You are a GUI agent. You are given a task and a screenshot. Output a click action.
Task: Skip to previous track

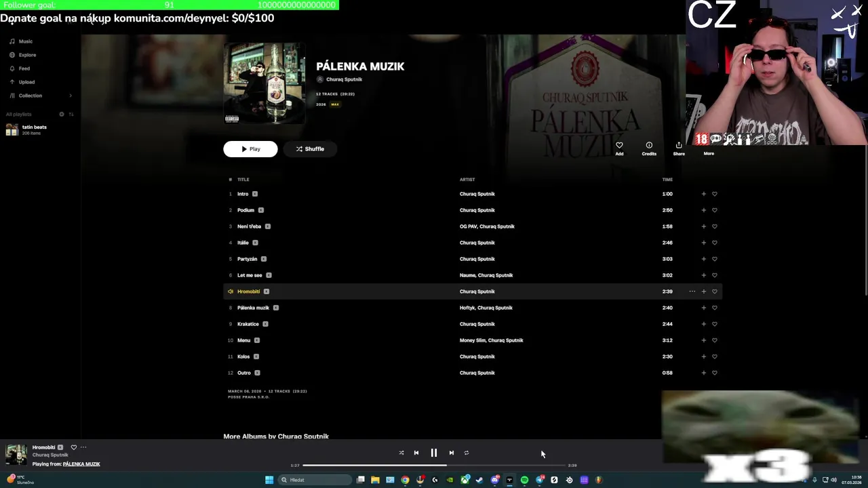pos(416,453)
